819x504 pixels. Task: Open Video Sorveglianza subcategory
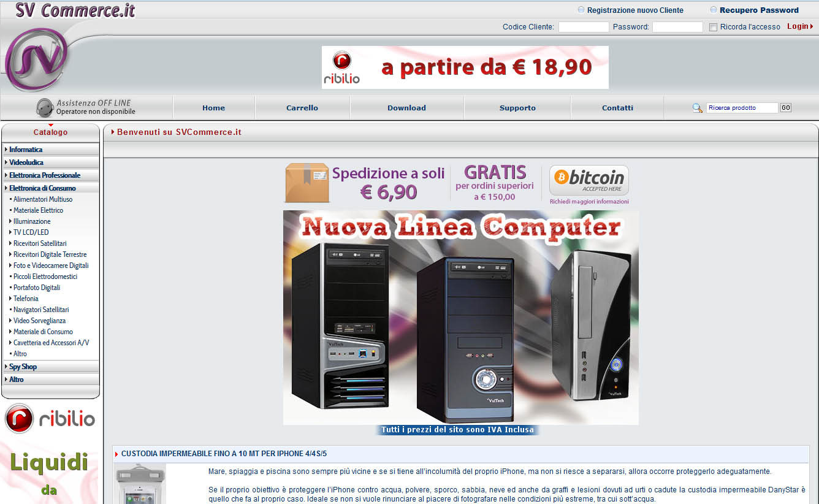pos(39,321)
